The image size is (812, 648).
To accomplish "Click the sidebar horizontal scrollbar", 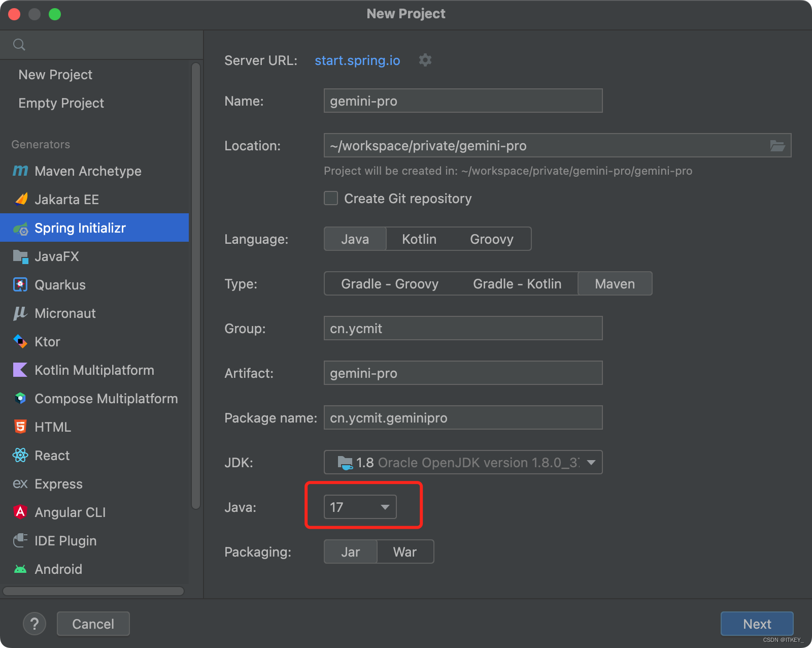I will (x=93, y=591).
